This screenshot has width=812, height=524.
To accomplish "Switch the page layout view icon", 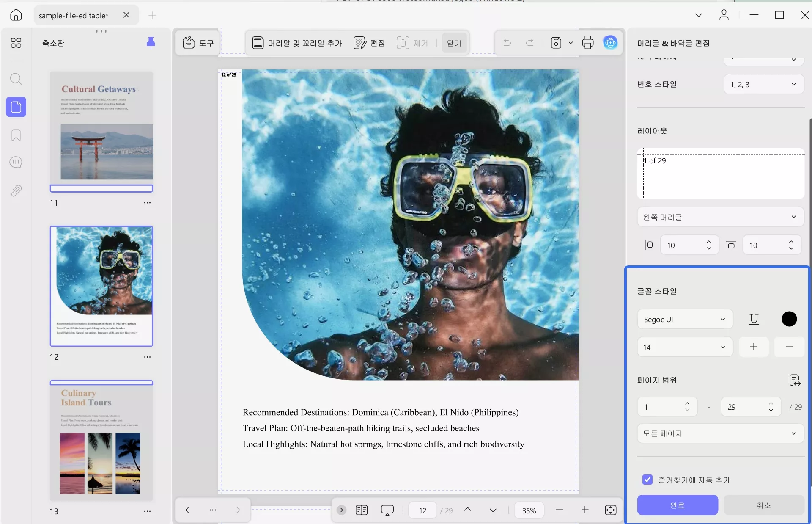I will [x=362, y=510].
